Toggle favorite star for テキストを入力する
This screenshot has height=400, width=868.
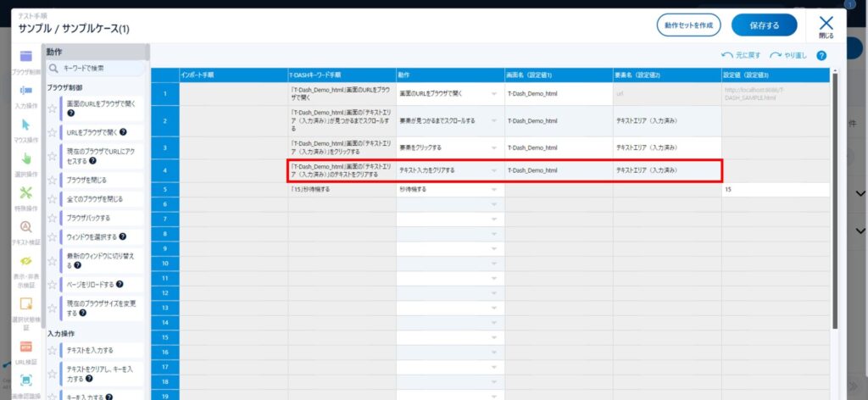53,350
